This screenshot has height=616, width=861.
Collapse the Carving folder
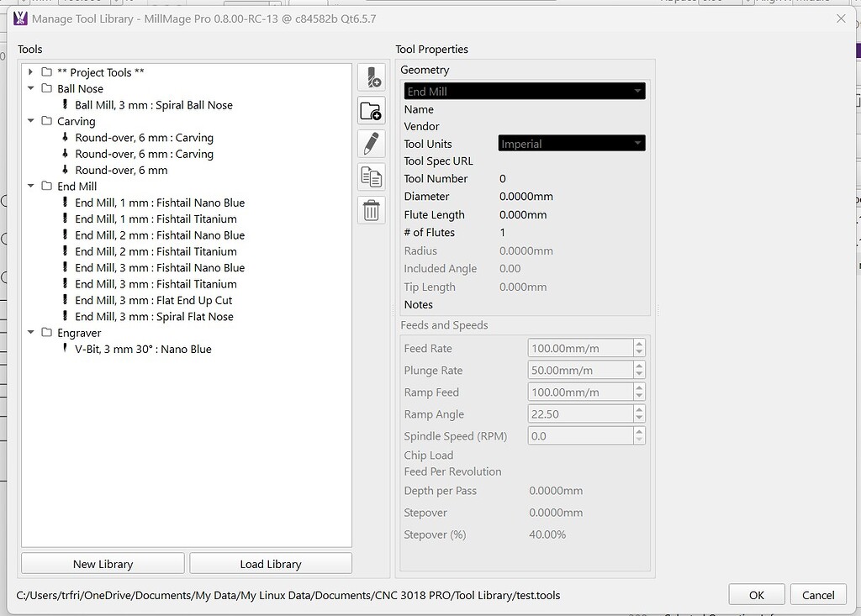(31, 121)
